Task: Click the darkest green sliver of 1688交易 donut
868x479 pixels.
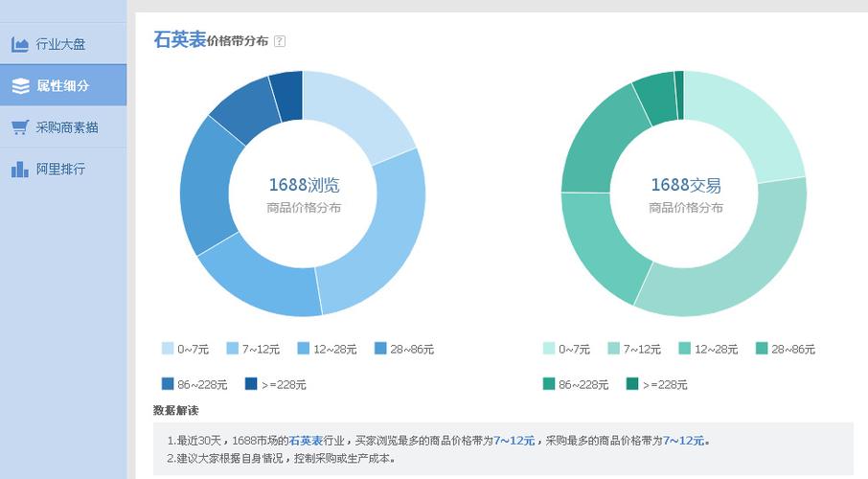Action: (680, 95)
